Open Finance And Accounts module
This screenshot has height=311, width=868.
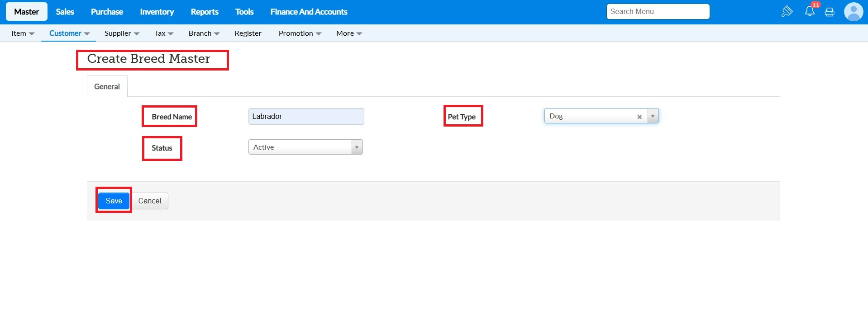click(309, 12)
